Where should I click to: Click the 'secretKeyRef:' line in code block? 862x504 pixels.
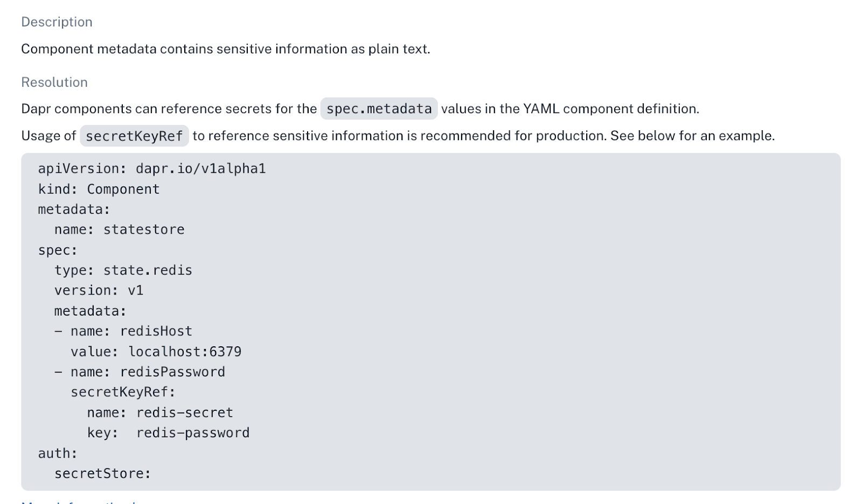point(123,393)
